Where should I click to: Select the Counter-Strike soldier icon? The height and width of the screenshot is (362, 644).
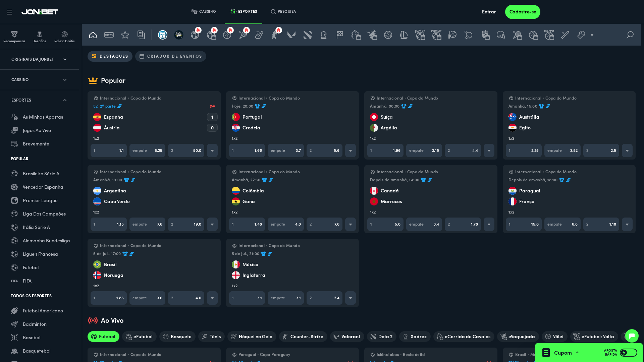(275, 35)
